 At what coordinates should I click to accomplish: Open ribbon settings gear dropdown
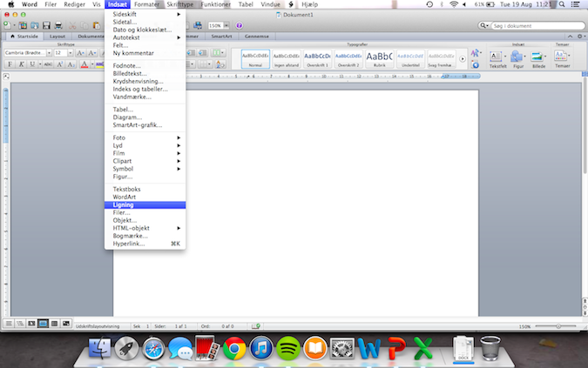click(581, 37)
